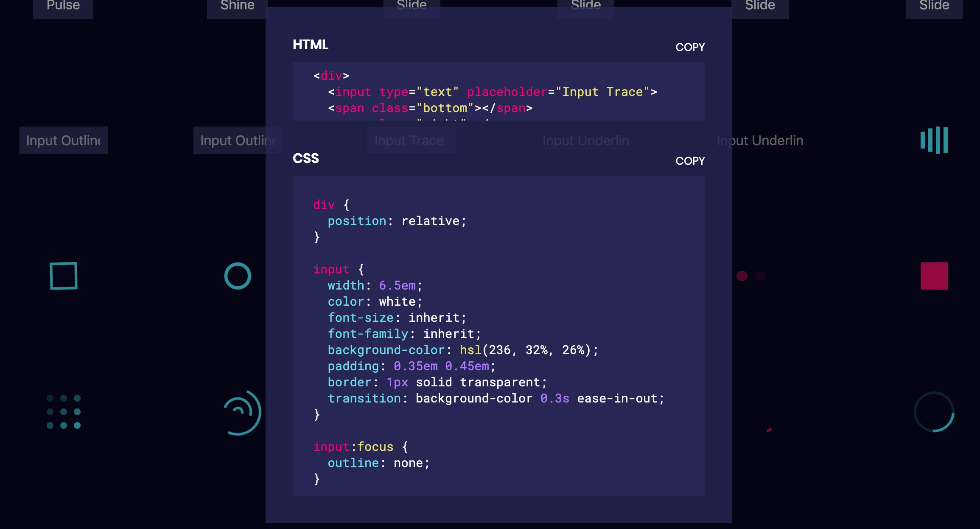This screenshot has width=980, height=529.
Task: Click the thin circular ring spinner
Action: point(934,412)
